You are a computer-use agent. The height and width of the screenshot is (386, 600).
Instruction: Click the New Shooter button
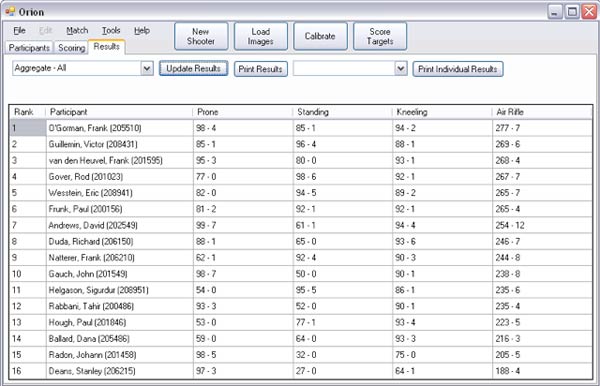201,36
